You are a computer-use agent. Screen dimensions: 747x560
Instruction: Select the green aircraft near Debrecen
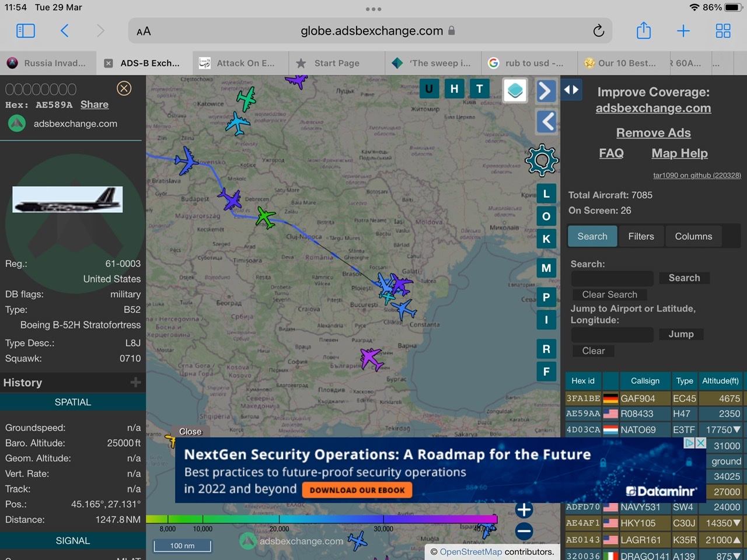[x=266, y=218]
